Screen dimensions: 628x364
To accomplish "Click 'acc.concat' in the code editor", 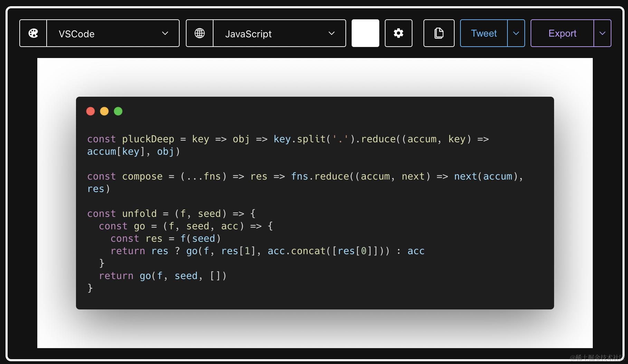I will (297, 251).
